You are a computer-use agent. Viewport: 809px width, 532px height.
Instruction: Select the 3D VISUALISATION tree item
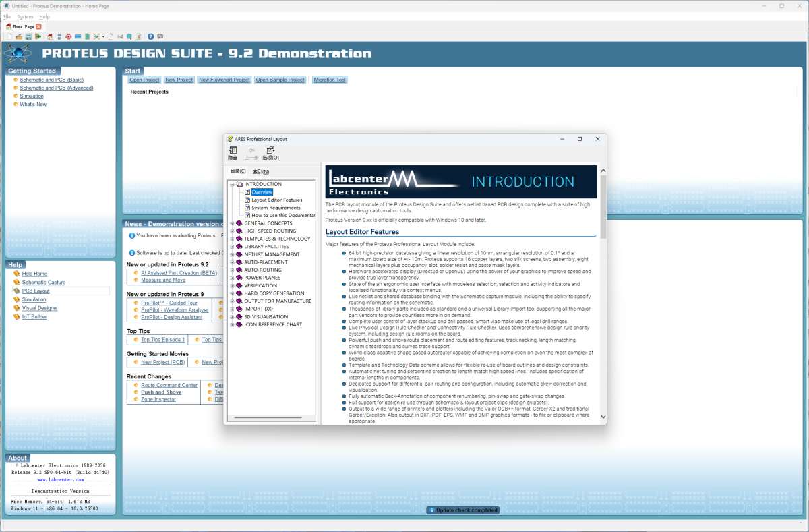tap(266, 316)
